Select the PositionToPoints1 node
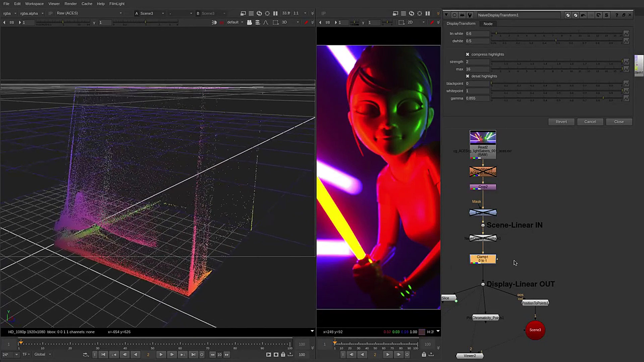This screenshot has width=644, height=362. tap(535, 303)
